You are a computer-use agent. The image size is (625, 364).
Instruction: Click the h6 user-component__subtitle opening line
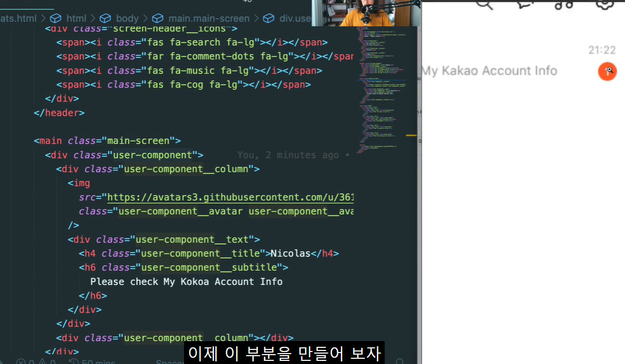(183, 268)
